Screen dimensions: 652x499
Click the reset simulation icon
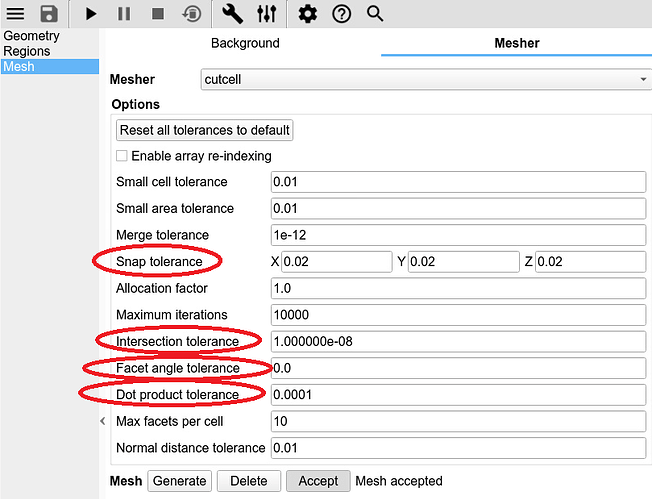click(x=191, y=14)
